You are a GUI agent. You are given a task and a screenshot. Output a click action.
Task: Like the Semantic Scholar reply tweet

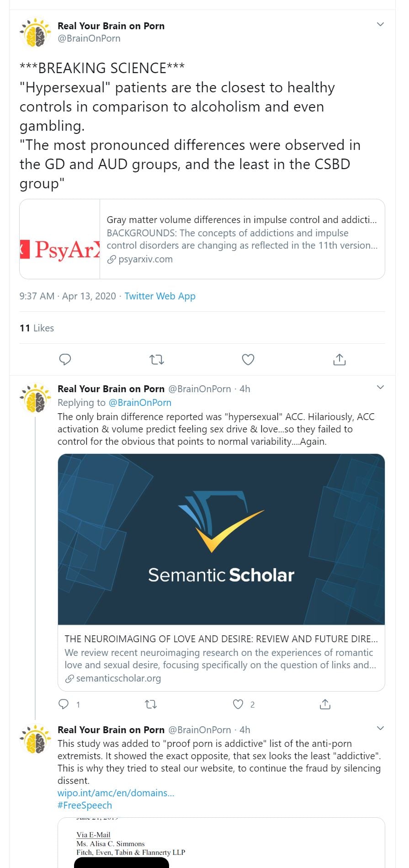[238, 704]
